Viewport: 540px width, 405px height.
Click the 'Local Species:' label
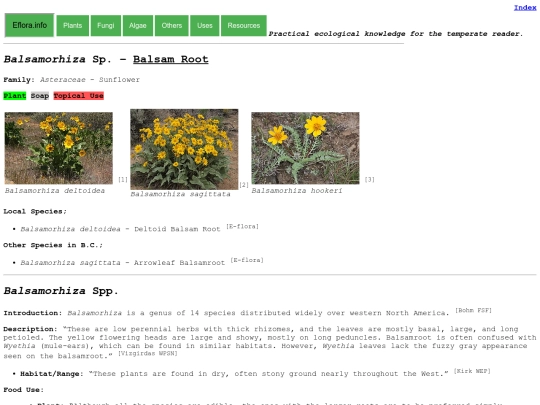tap(35, 211)
